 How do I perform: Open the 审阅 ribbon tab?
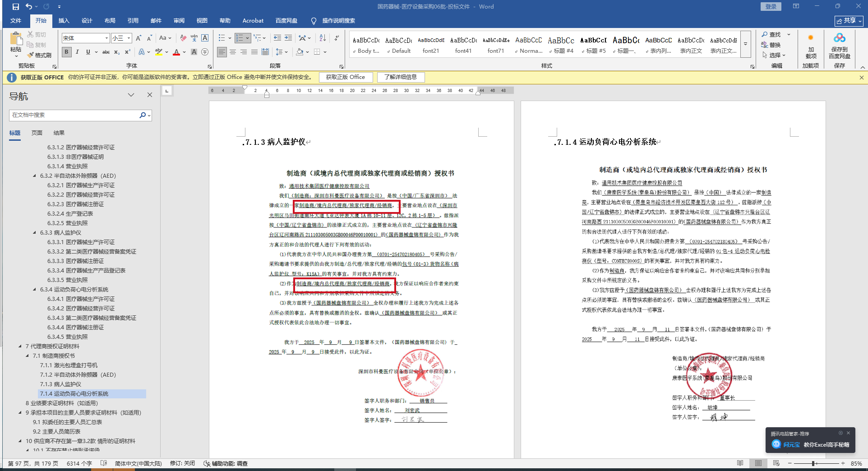tap(179, 21)
